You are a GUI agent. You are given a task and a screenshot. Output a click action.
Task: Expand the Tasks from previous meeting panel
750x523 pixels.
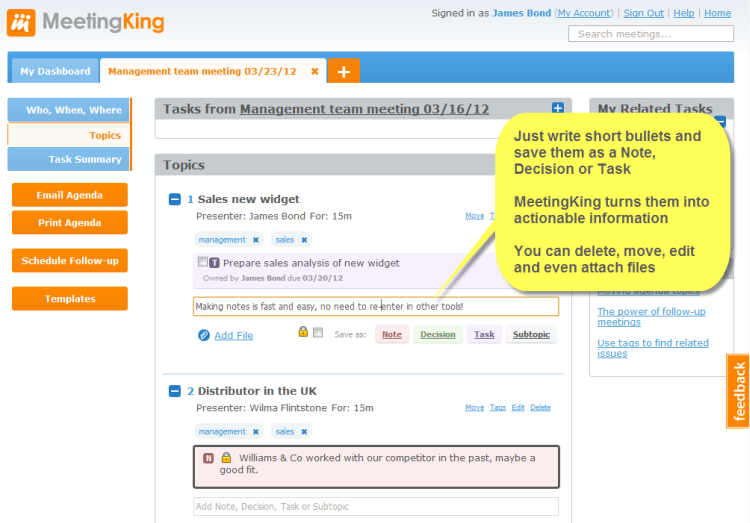coord(557,108)
